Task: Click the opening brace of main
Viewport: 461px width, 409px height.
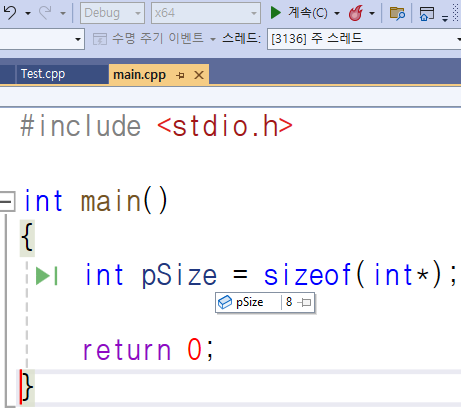Action: (x=27, y=238)
